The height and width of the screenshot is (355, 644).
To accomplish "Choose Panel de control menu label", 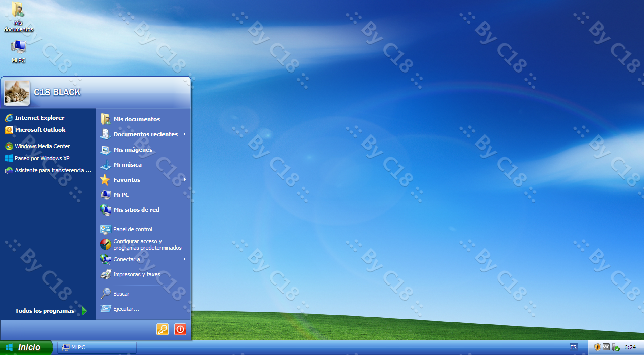I will click(133, 229).
